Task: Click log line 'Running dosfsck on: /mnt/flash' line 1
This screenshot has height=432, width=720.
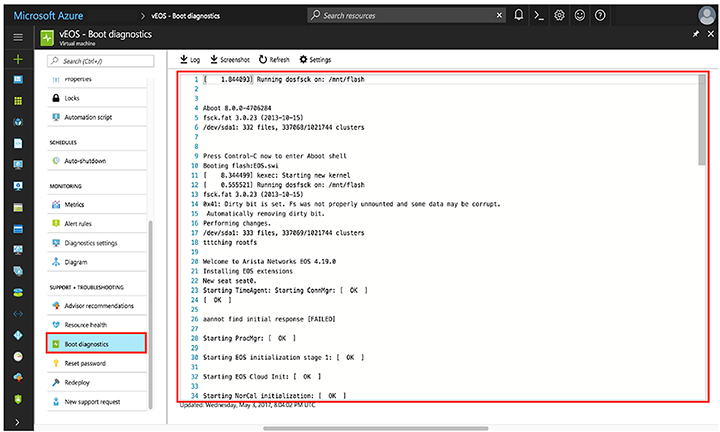Action: tap(284, 79)
